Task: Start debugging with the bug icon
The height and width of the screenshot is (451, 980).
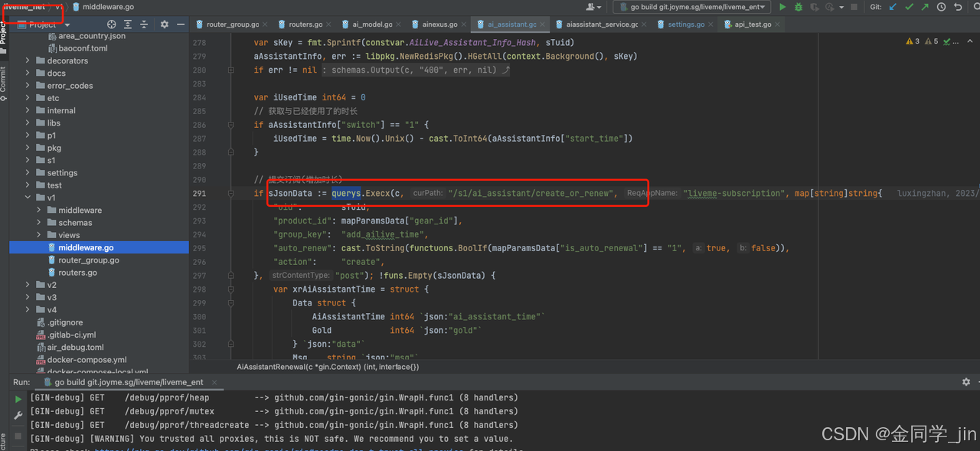Action: click(799, 7)
